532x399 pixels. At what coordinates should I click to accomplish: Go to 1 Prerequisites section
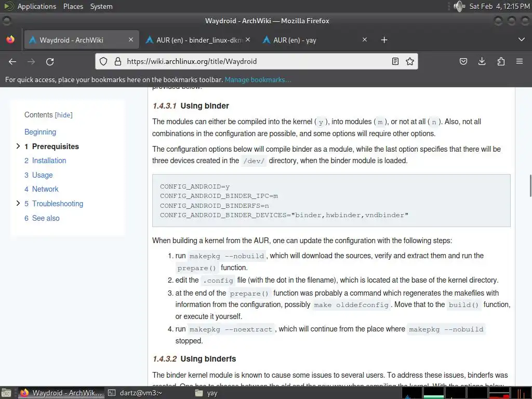(x=51, y=147)
